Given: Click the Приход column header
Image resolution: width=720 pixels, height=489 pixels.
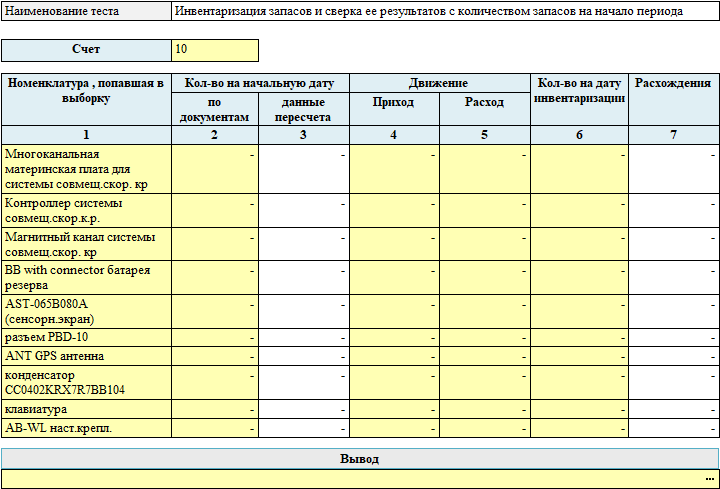Looking at the screenshot, I should (393, 103).
